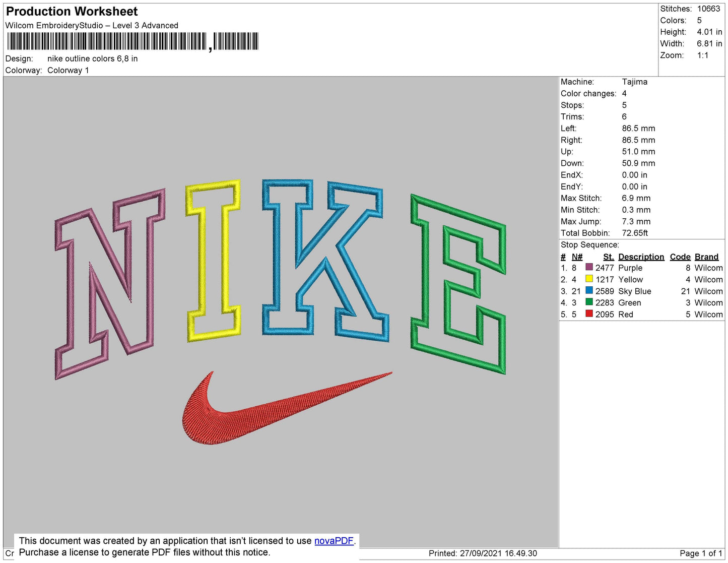Click the zoom value '1:1'

703,55
